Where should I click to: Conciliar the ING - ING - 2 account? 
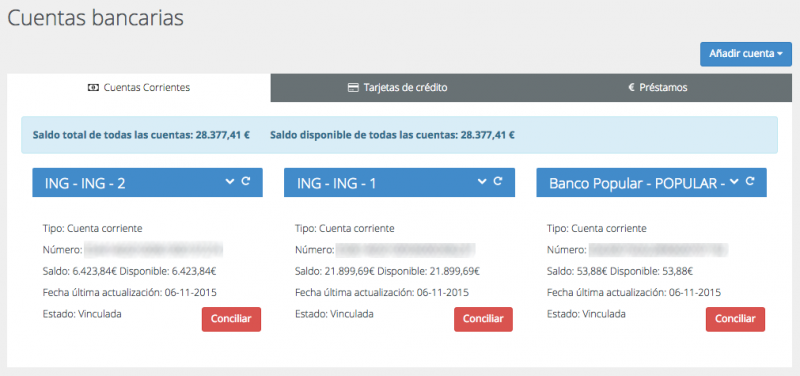tap(231, 319)
